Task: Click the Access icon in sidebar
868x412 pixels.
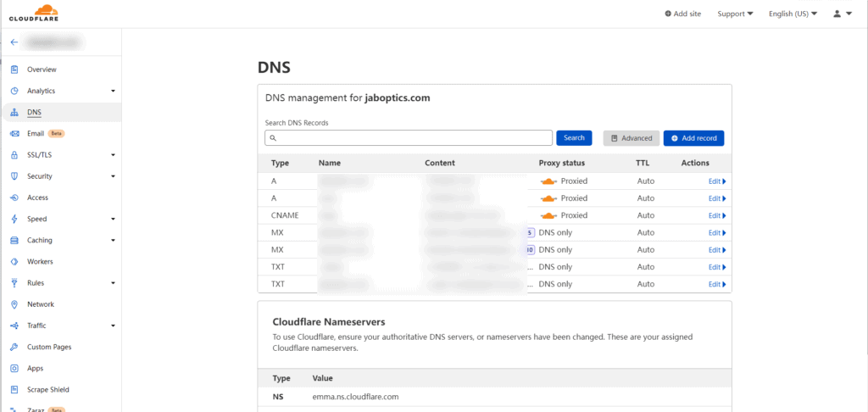Action: pos(15,198)
